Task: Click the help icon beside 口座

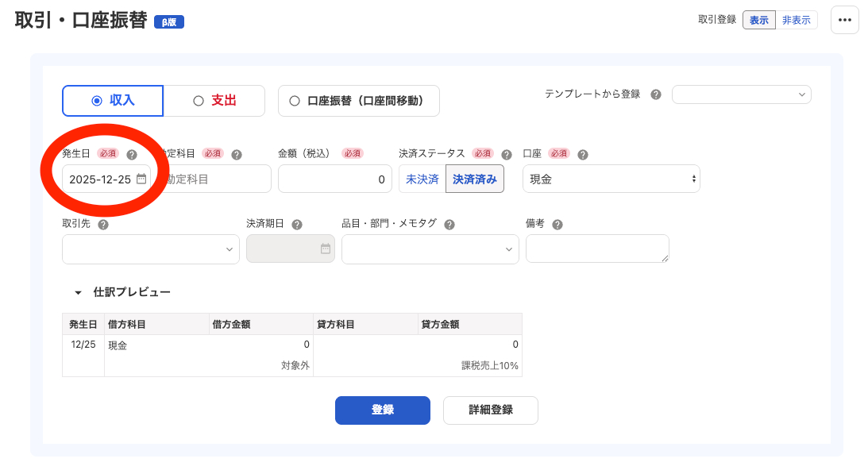Action: pyautogui.click(x=584, y=153)
